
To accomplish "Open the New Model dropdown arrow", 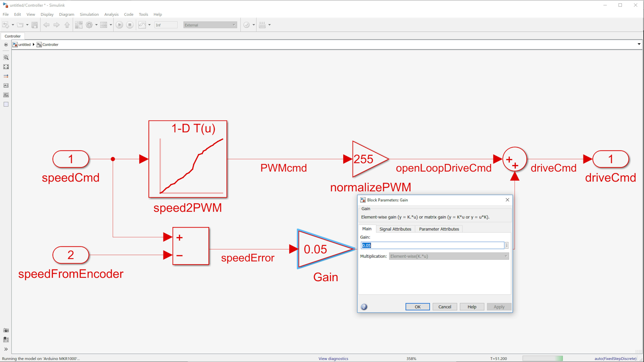I will coord(13,25).
